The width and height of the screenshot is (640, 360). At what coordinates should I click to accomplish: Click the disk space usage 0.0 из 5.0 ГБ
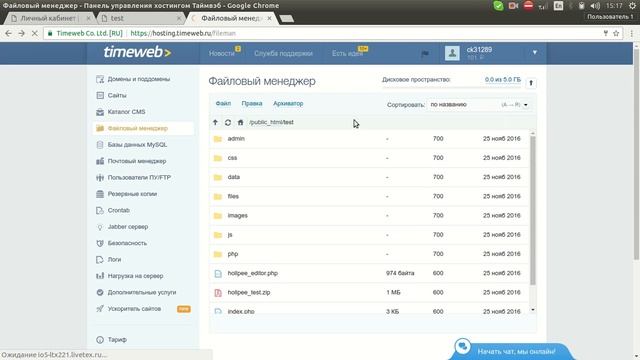coord(502,80)
